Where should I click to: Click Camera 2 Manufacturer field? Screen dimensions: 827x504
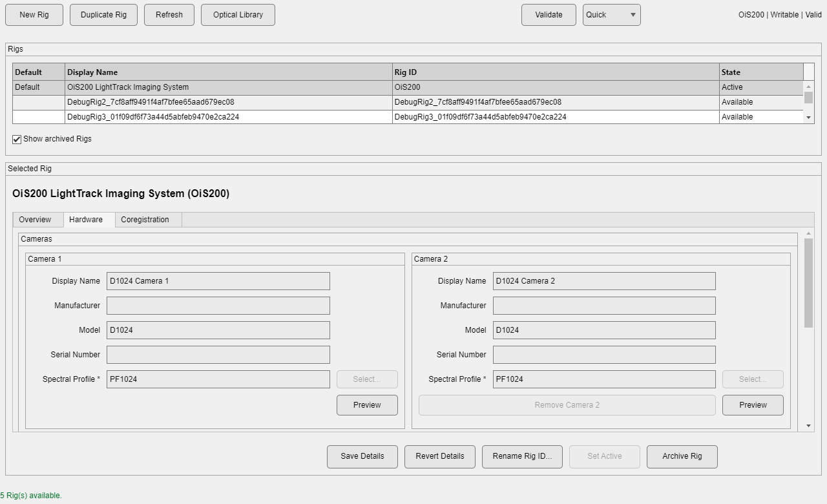click(604, 306)
